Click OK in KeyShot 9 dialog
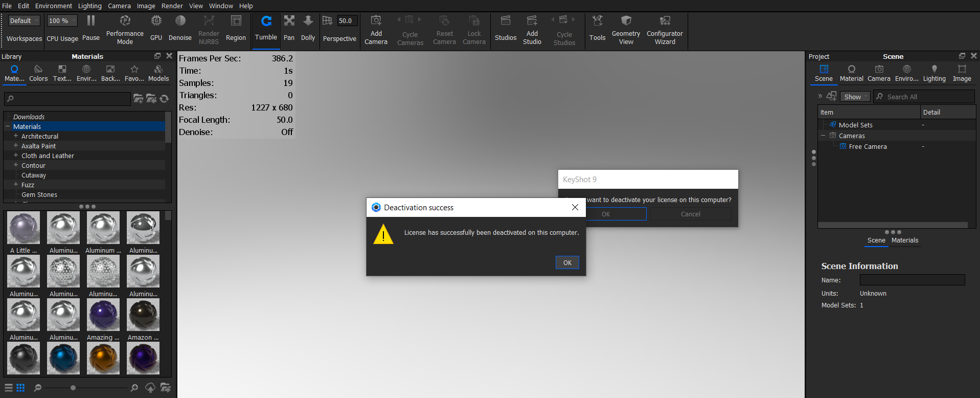Viewport: 980px width, 398px height. coord(617,214)
